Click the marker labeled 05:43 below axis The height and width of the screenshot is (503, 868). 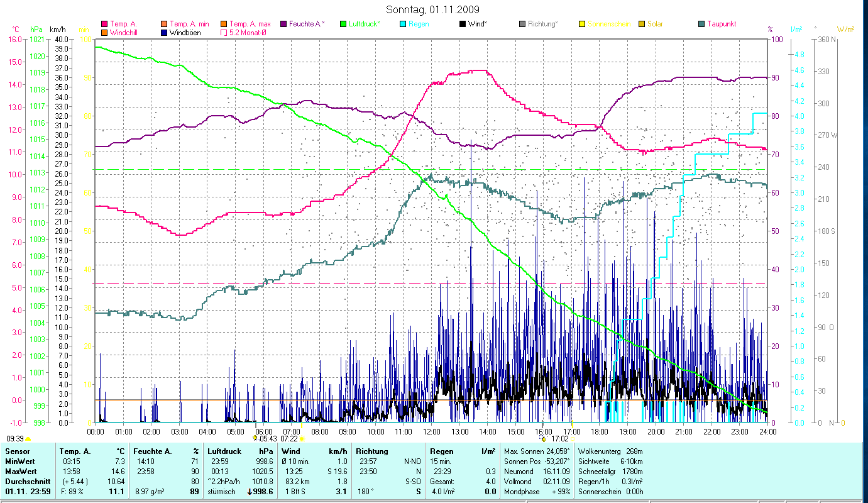[x=255, y=438]
